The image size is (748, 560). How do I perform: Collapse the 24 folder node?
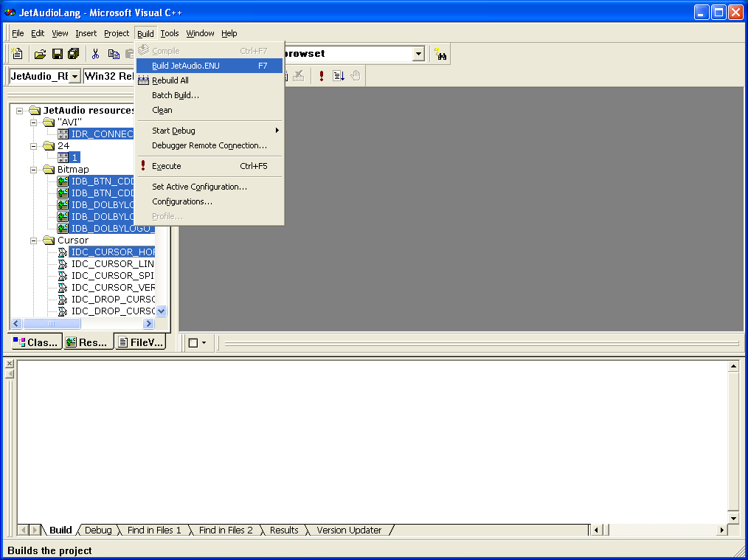tap(33, 146)
